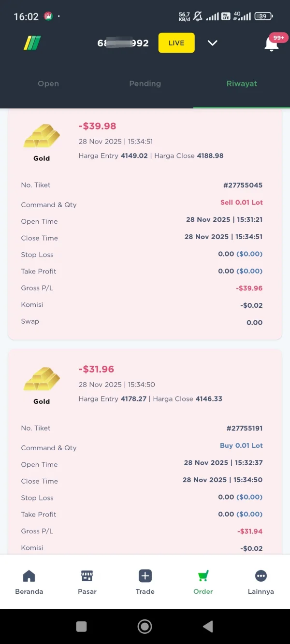The height and width of the screenshot is (644, 290).
Task: Select the Riwayat history tab
Action: coord(242,84)
